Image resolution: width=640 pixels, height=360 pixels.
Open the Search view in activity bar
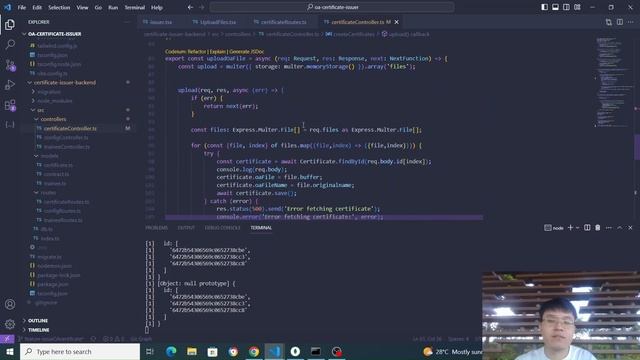click(x=10, y=44)
